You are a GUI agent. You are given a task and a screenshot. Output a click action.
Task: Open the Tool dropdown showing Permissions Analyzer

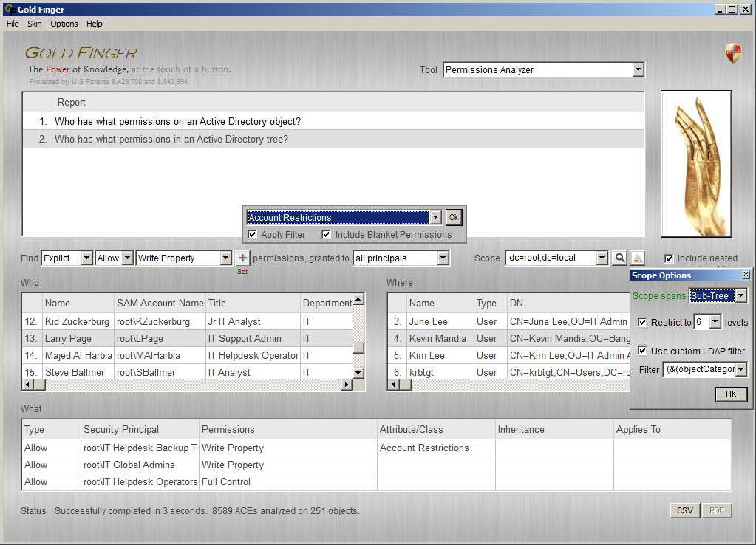coord(638,69)
